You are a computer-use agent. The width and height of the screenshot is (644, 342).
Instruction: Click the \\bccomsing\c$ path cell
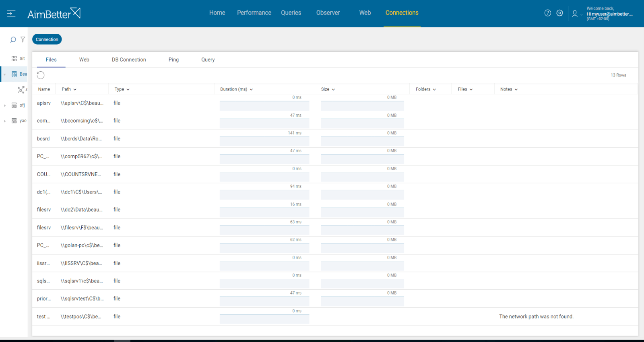pyautogui.click(x=82, y=121)
